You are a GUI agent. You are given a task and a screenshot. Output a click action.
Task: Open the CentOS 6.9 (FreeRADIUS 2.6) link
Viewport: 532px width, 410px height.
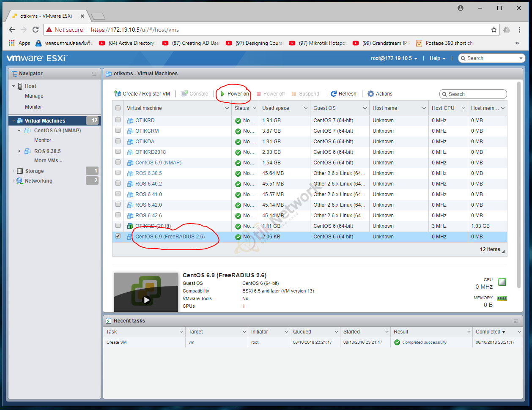tap(170, 237)
